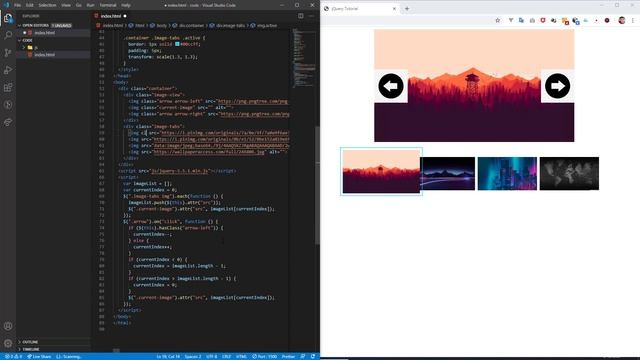Click CRLF line ending selector

(x=227, y=357)
